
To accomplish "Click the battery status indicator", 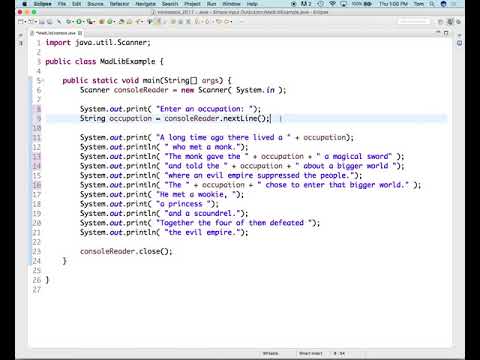I will tap(362, 4).
